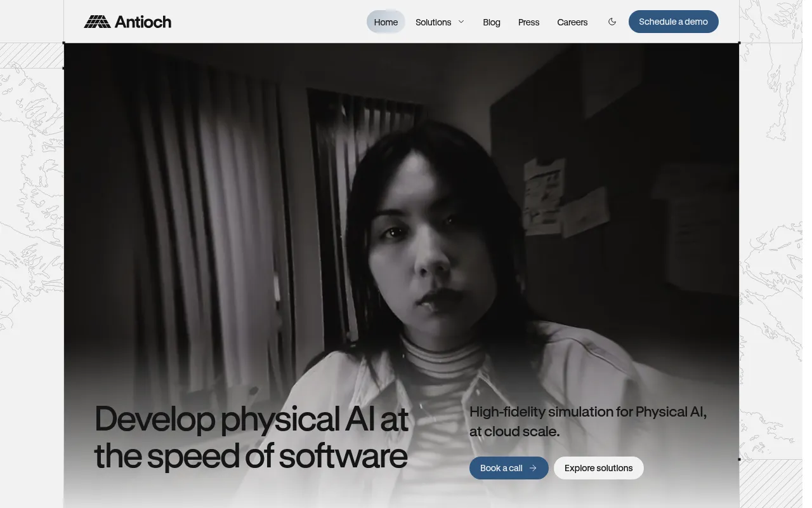Click the text "High-fidelity simulation for Physical AI, at cloud scale."

point(588,422)
